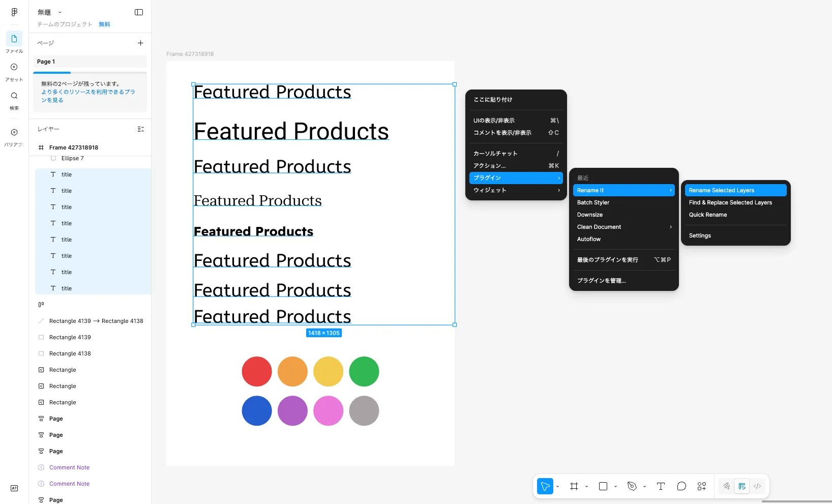Select the Text tool in the bottom toolbar
832x504 pixels.
point(661,486)
